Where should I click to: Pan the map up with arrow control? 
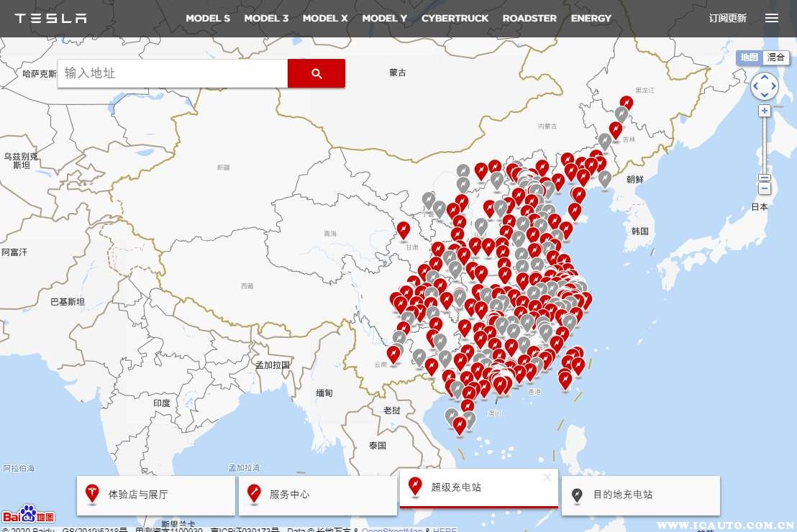(x=764, y=77)
